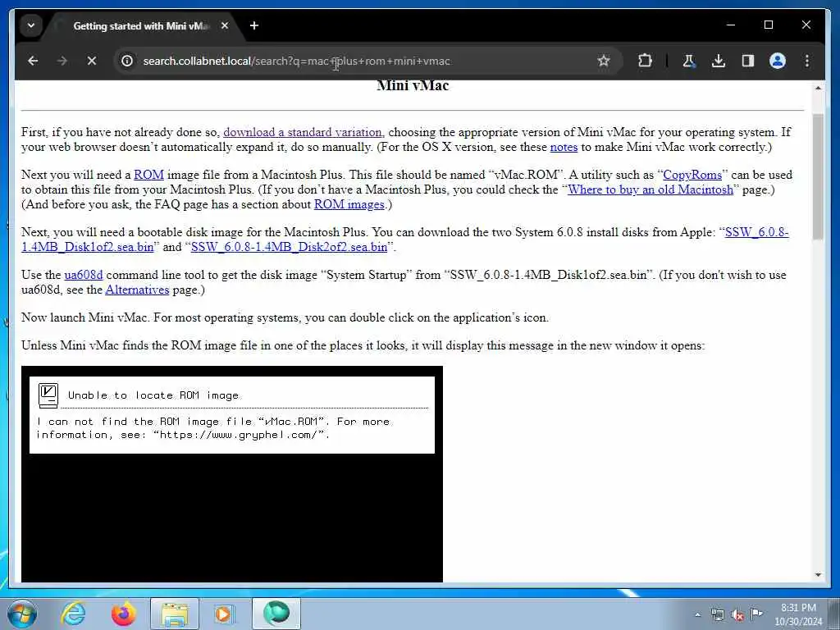Show the Downloads tray icon
840x630 pixels.
pyautogui.click(x=719, y=61)
